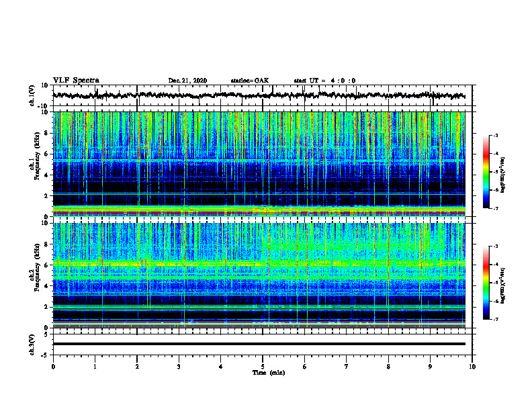Click the "start UT = 4 : 0 : 0" text
The height and width of the screenshot is (411, 532).
pyautogui.click(x=324, y=81)
